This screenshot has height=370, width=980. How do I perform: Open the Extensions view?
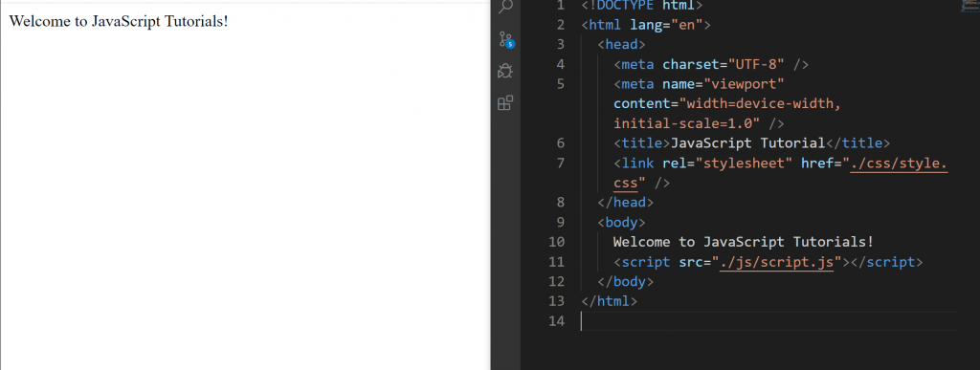tap(505, 103)
